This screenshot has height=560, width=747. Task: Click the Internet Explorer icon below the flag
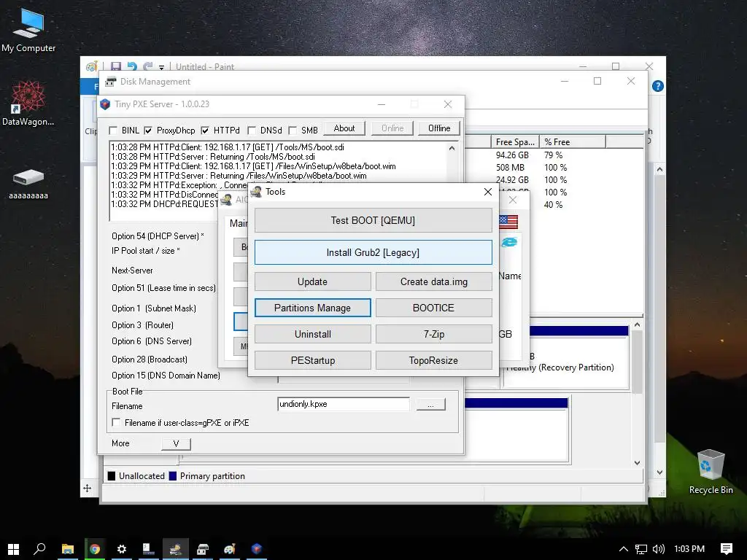tap(509, 242)
